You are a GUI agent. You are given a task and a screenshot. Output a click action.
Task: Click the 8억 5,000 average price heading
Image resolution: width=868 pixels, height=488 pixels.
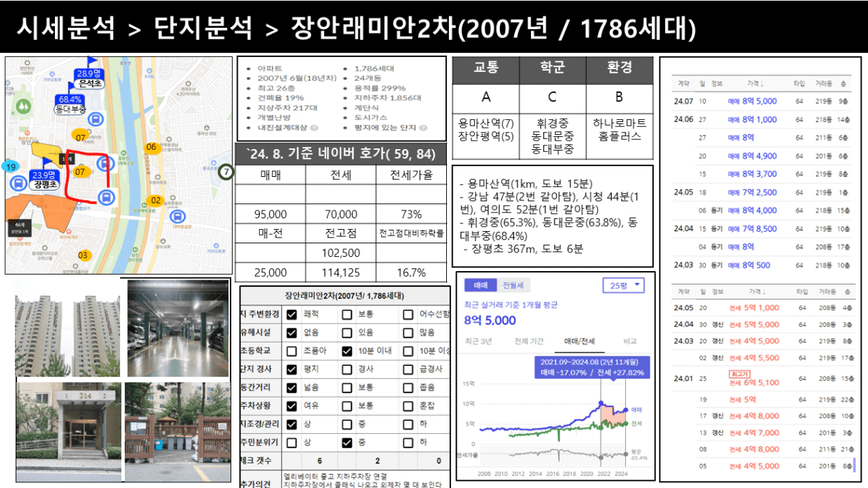coord(490,320)
